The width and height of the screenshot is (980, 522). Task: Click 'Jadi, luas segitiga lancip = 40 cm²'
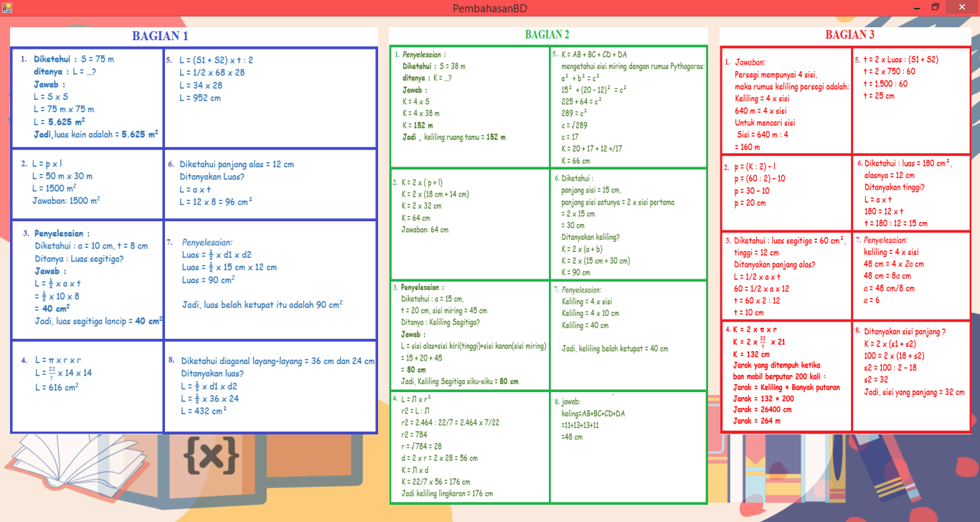(98, 321)
